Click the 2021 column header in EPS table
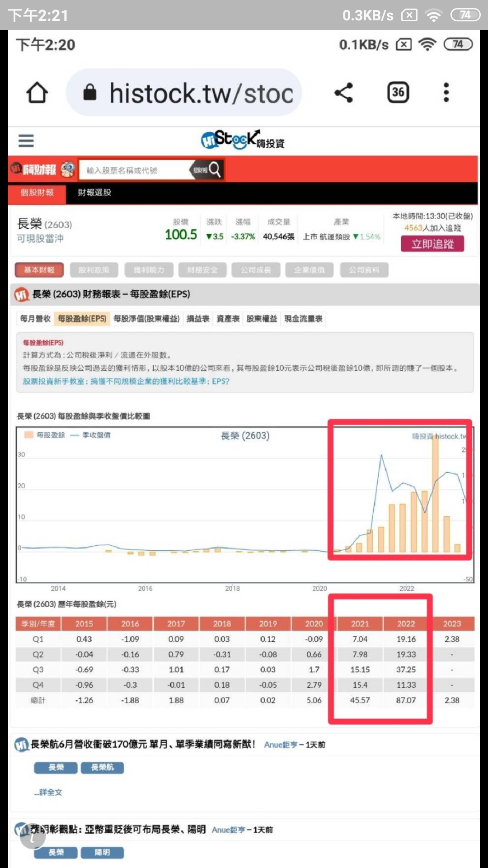The height and width of the screenshot is (868, 488). [360, 623]
